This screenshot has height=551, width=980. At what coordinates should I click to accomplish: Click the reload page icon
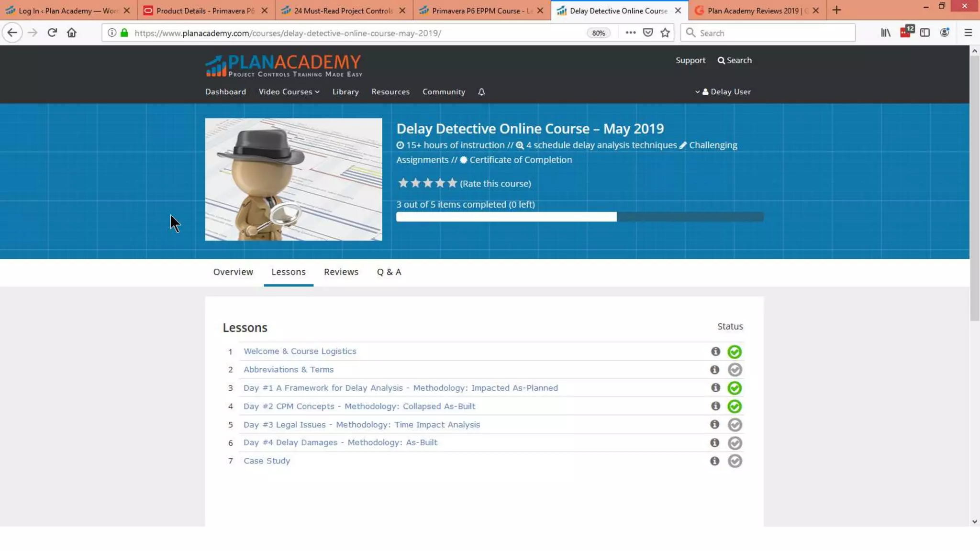(x=52, y=33)
